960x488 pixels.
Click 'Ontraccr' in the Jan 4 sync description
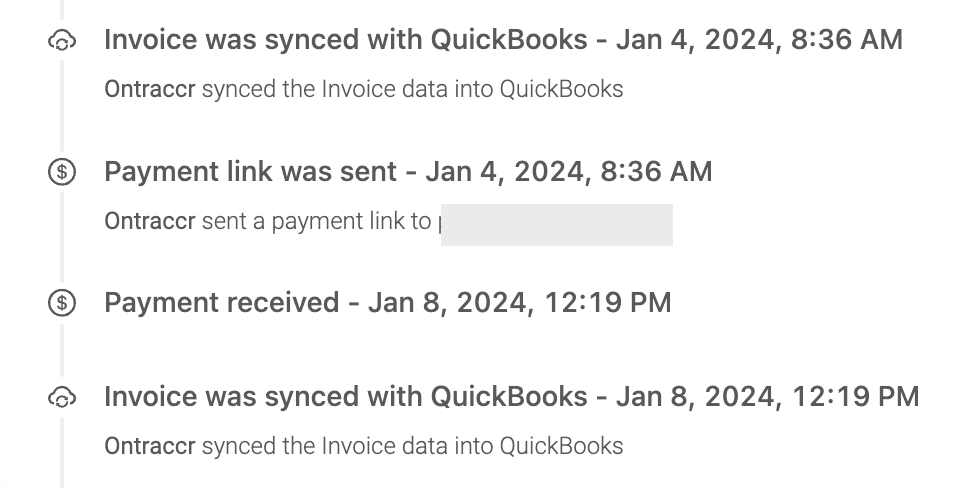pyautogui.click(x=150, y=89)
